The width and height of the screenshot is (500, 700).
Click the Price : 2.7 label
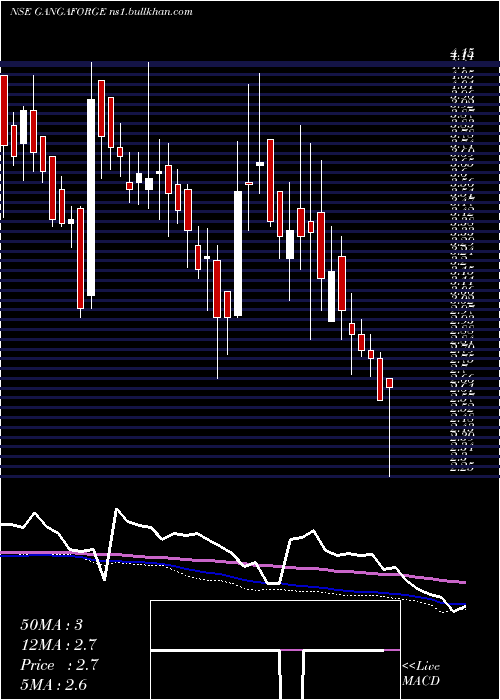point(58,665)
